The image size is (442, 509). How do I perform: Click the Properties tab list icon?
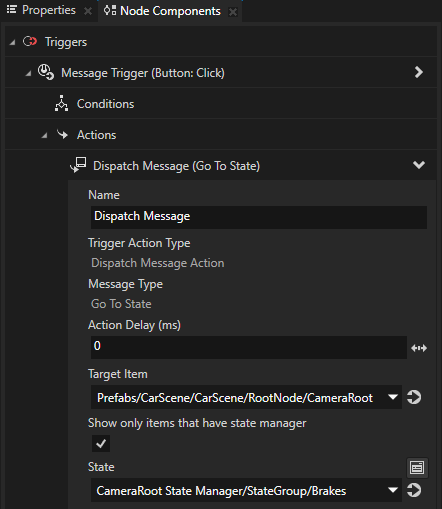[12, 10]
